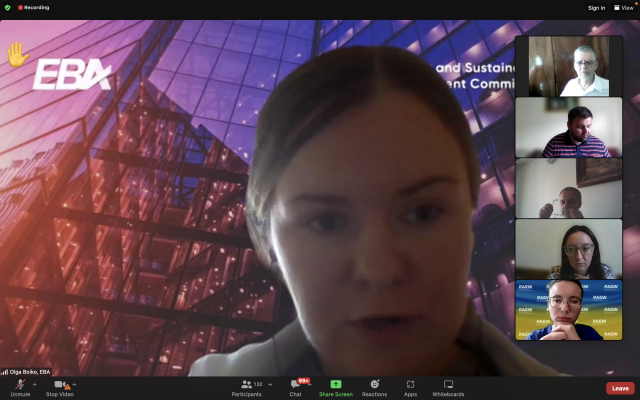This screenshot has height=400, width=640.
Task: Expand chat options arrow beside Chat
Action: tap(310, 384)
